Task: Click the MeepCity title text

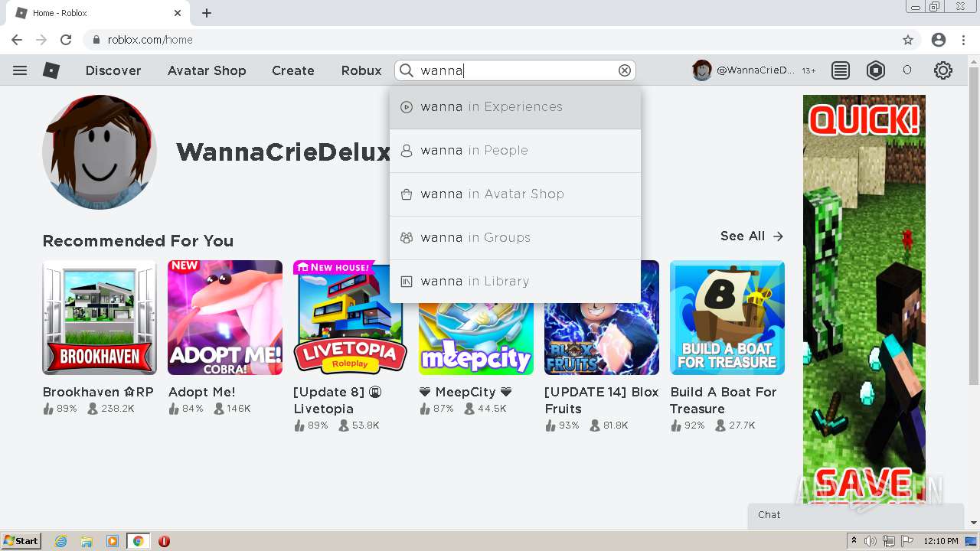Action: [465, 392]
